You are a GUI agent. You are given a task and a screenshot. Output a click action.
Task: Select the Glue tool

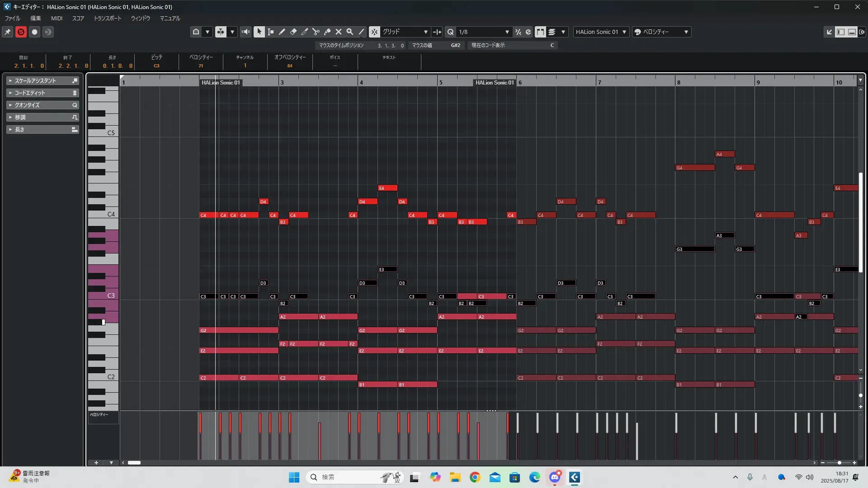click(327, 32)
